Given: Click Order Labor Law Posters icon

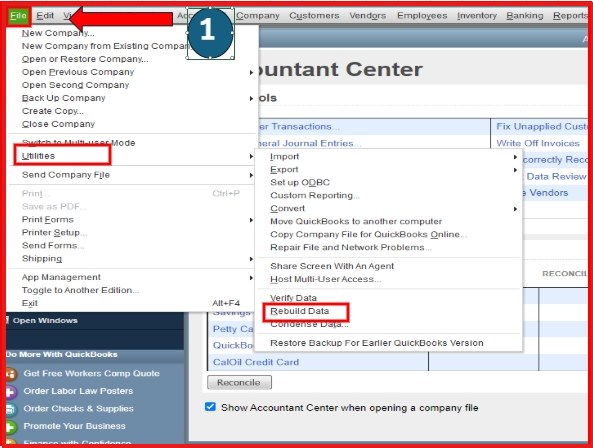Looking at the screenshot, I should tap(11, 392).
